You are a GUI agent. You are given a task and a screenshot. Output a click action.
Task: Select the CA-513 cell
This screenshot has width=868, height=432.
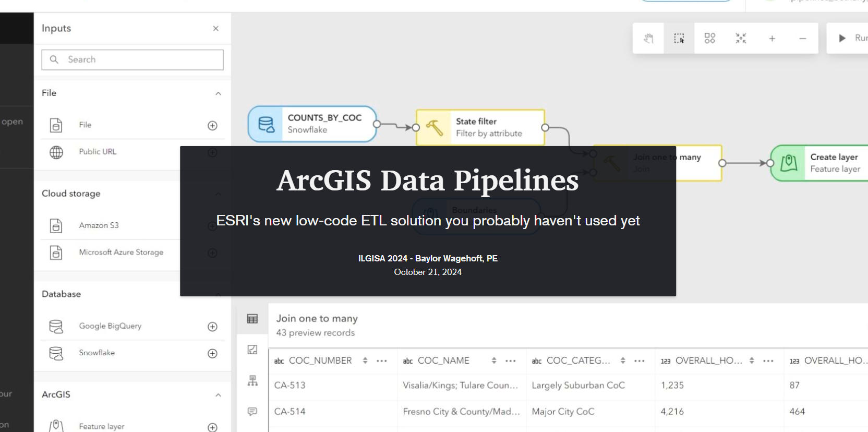(333, 386)
